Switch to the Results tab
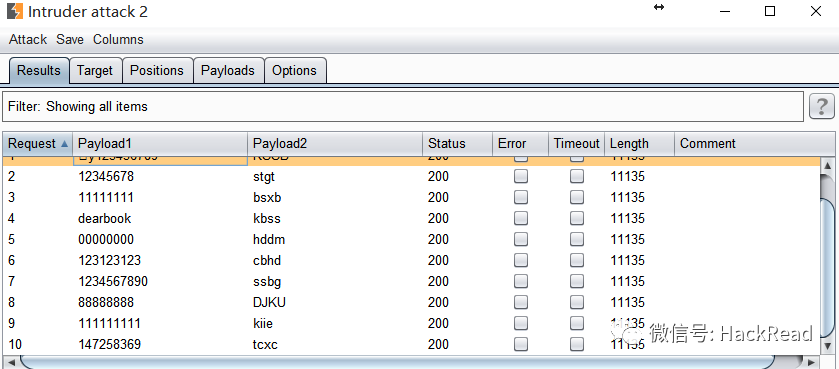Viewport: 839px width, 369px height. (x=39, y=71)
